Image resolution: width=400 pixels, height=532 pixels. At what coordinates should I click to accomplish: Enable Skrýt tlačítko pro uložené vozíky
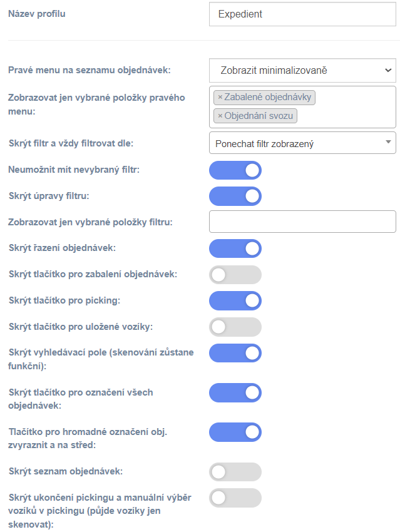point(235,327)
